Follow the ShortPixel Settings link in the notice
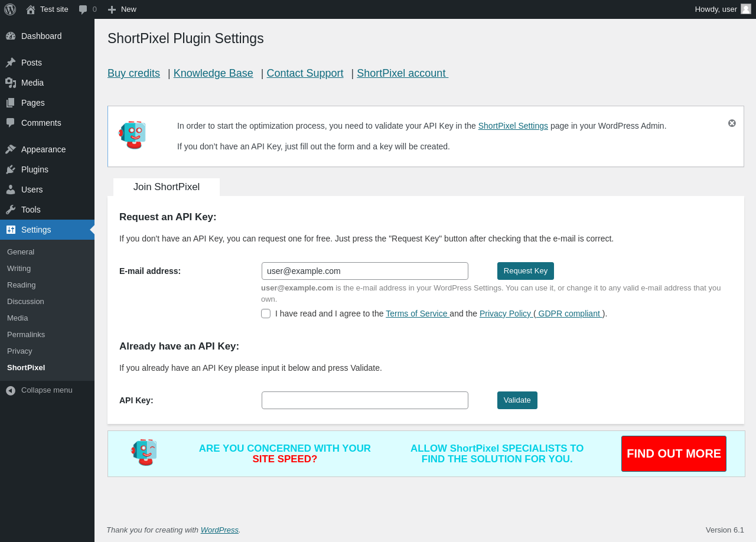Viewport: 756px width, 542px height. (513, 126)
